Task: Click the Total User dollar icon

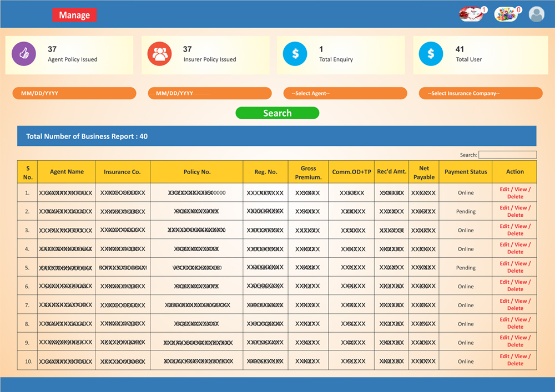Action: click(431, 54)
